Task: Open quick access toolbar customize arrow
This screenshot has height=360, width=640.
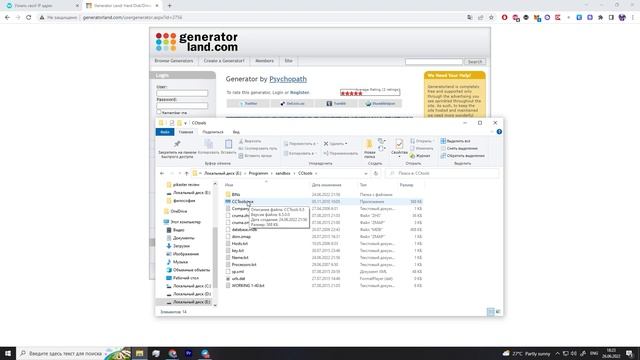Action: pos(185,123)
